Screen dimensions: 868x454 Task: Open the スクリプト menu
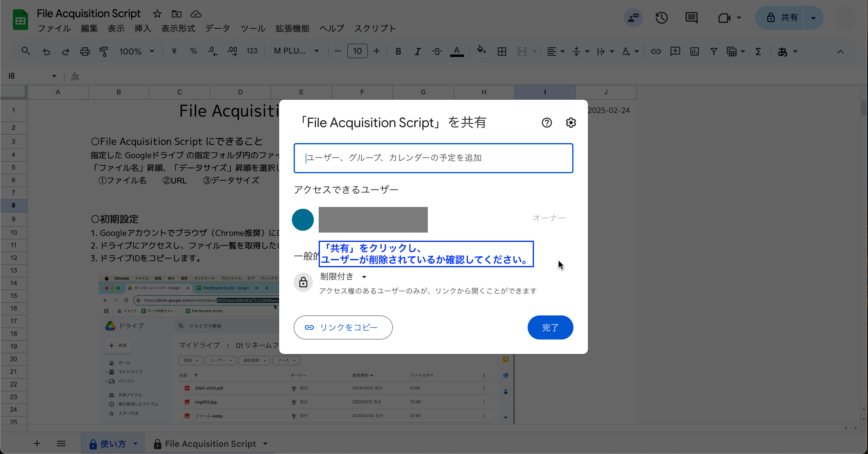tap(375, 28)
